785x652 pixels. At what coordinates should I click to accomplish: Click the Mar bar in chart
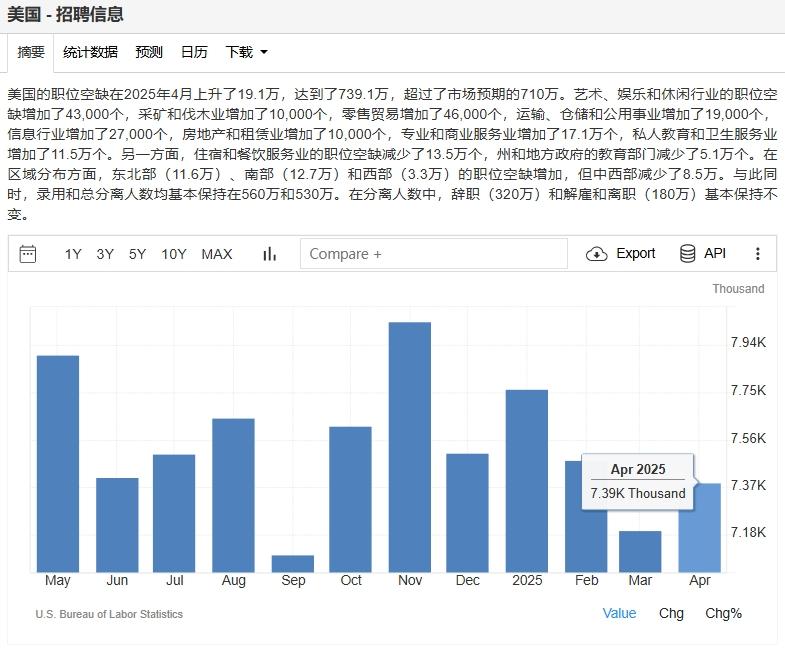click(x=640, y=551)
